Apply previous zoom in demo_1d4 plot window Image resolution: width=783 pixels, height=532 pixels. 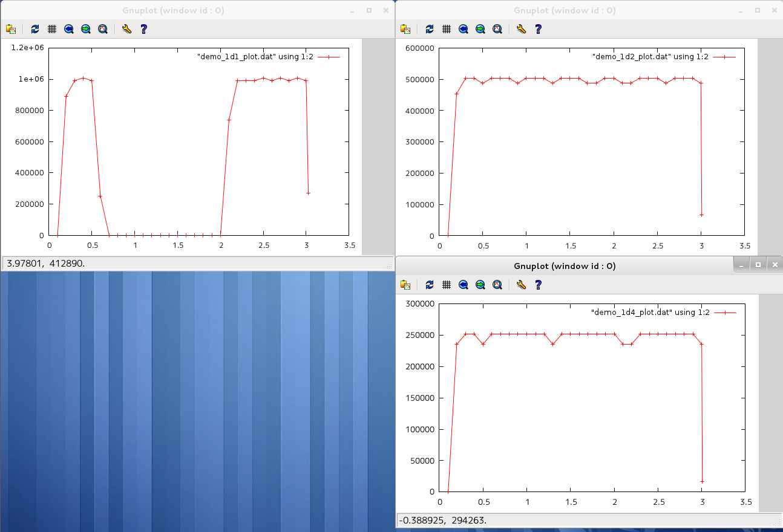(x=464, y=284)
